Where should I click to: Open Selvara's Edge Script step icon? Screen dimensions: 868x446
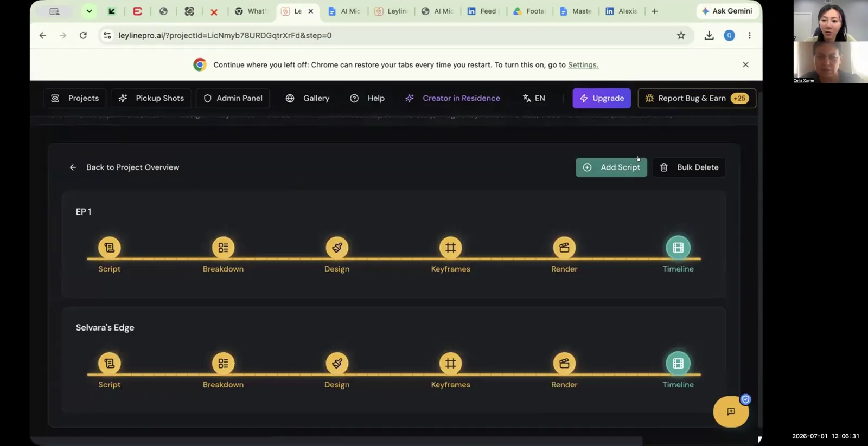110,363
